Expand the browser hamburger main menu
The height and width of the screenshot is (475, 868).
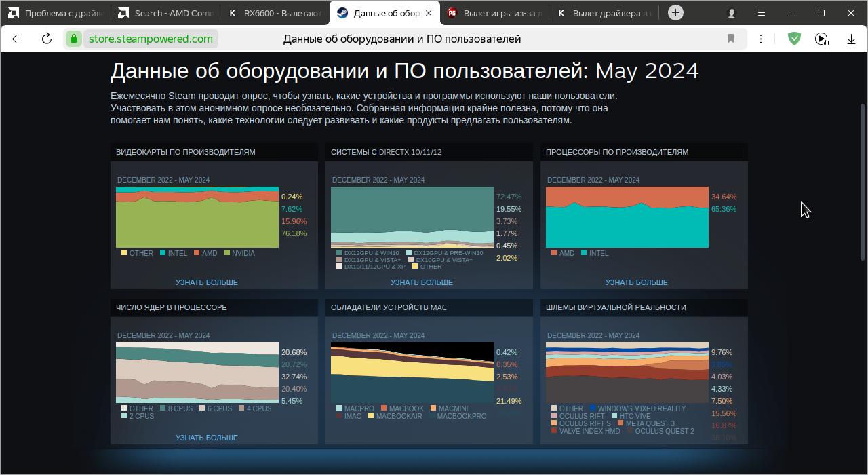coord(762,13)
